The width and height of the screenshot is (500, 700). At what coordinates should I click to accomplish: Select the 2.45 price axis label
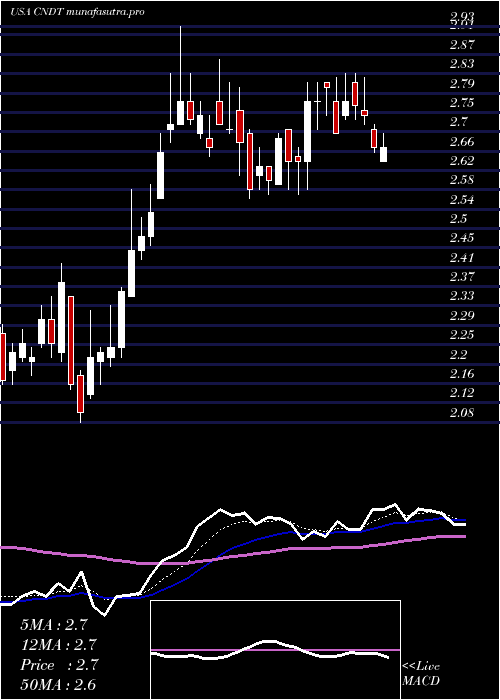point(462,238)
